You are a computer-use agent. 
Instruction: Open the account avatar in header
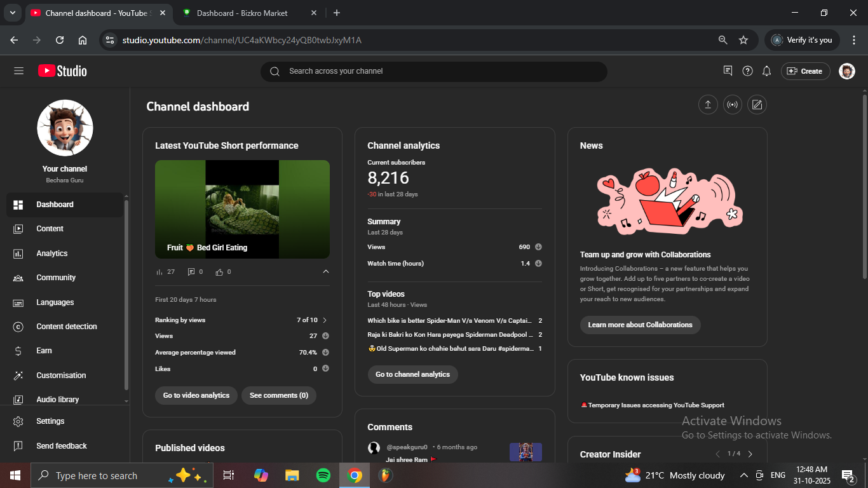(846, 71)
